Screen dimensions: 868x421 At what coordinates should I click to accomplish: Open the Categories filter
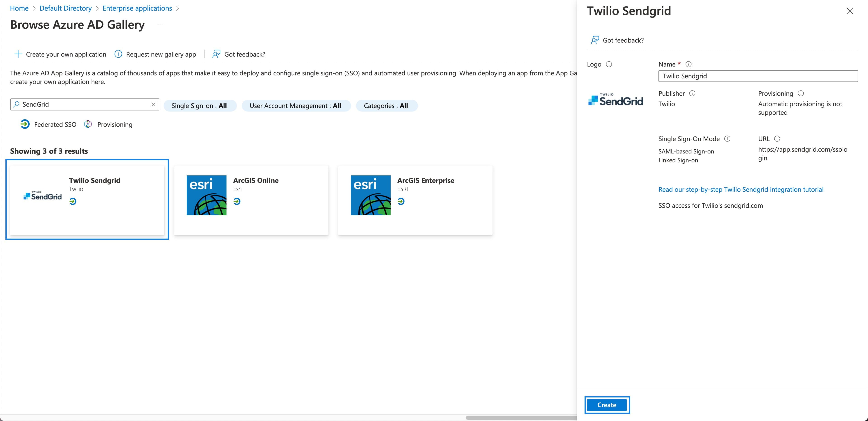pyautogui.click(x=387, y=105)
